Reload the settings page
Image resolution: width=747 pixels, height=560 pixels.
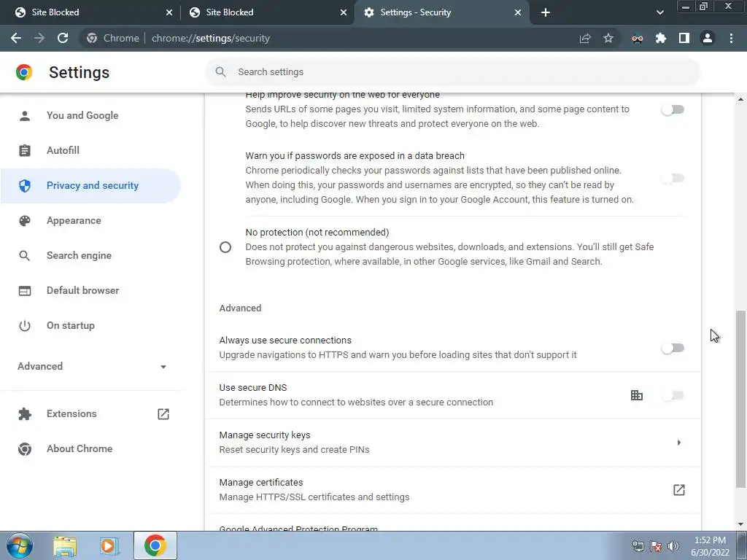(63, 38)
